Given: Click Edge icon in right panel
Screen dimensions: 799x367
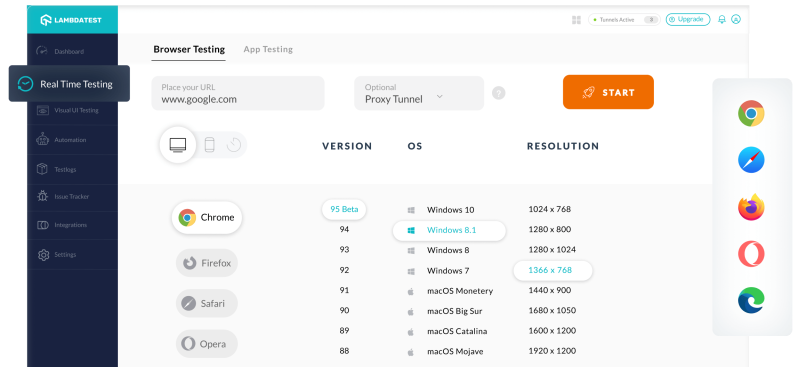Looking at the screenshot, I should (751, 300).
